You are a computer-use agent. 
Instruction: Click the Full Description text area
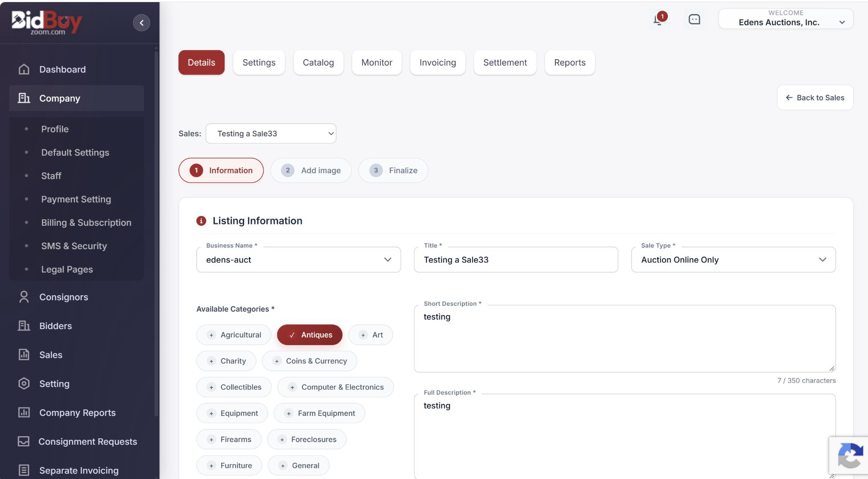click(625, 437)
